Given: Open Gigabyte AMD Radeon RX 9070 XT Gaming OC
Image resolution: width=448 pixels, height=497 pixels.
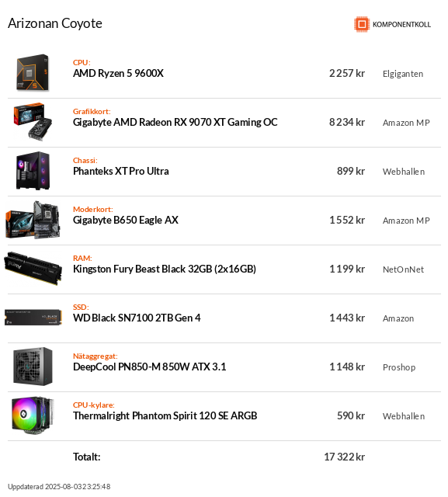Looking at the screenshot, I should pyautogui.click(x=175, y=122).
